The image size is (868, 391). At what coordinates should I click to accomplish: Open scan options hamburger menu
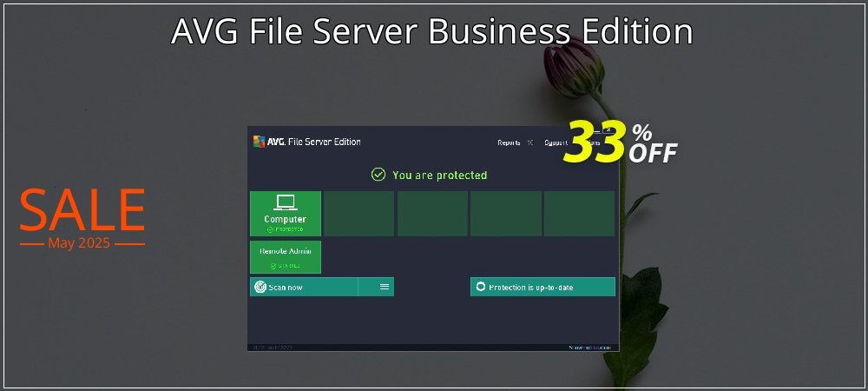click(x=385, y=287)
